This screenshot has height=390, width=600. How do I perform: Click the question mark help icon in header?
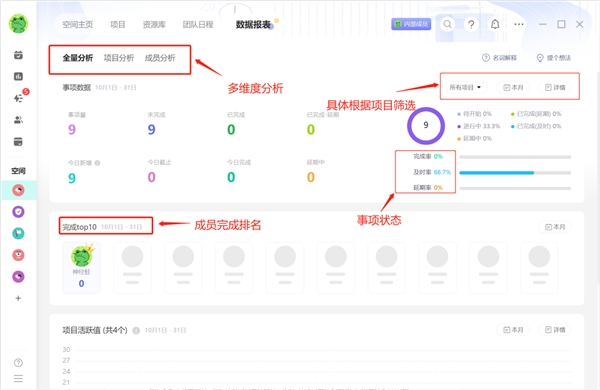pos(471,24)
